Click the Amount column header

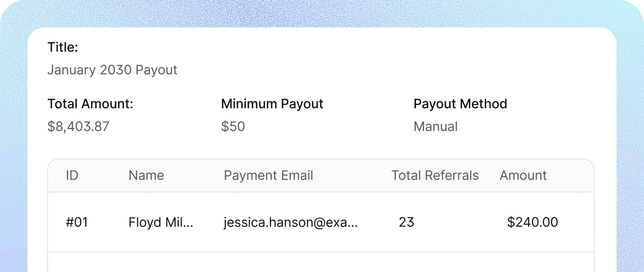pos(523,175)
